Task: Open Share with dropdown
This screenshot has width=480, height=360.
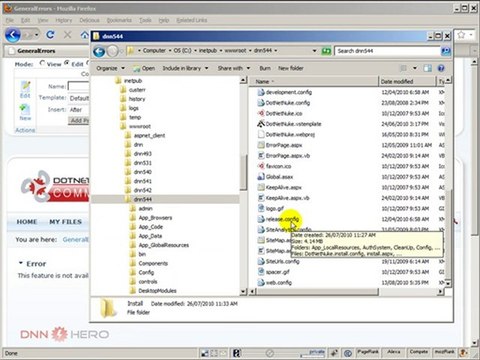Action: click(x=234, y=68)
